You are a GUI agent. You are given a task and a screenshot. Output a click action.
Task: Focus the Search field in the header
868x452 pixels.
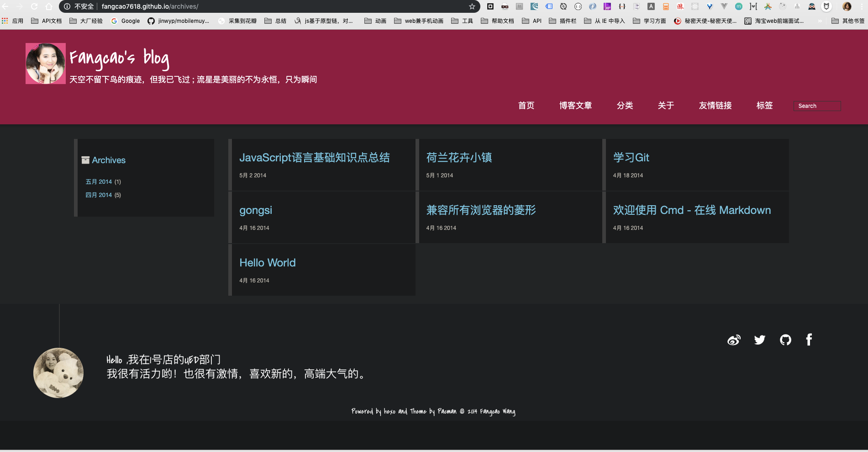817,106
